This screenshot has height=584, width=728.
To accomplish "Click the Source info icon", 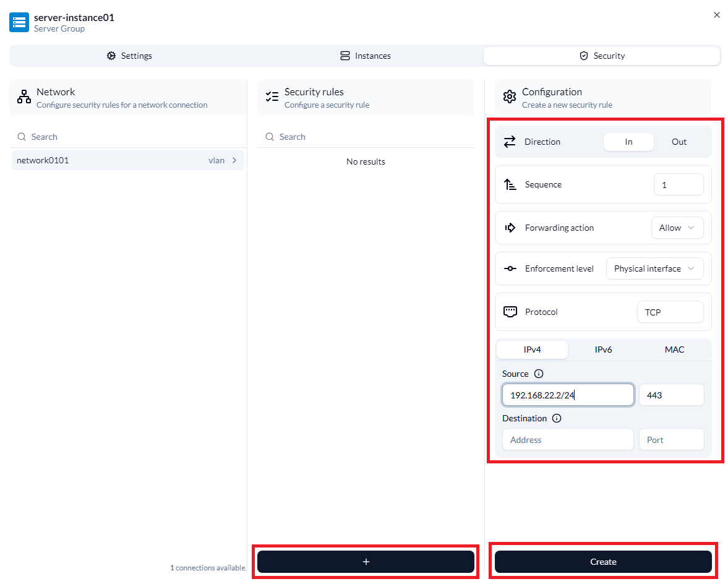I will (538, 374).
